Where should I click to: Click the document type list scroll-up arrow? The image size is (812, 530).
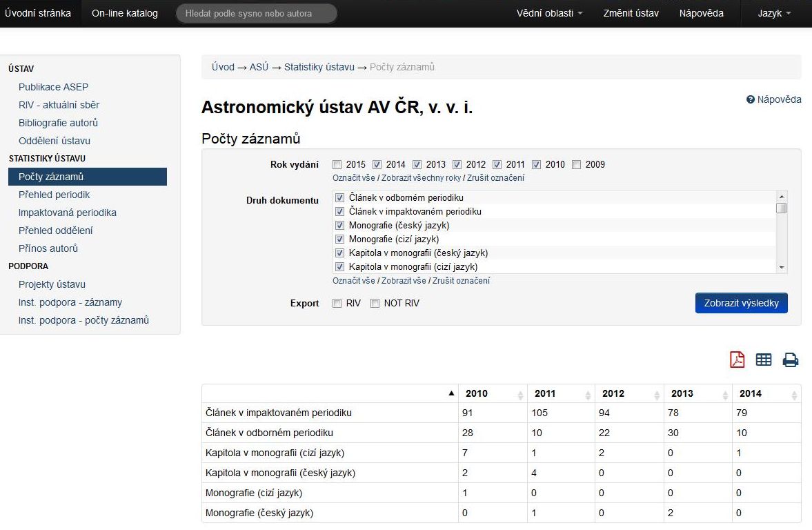[782, 197]
